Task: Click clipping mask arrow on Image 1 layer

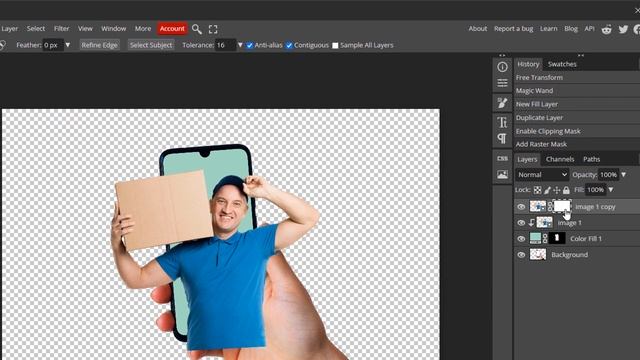Action: pyautogui.click(x=531, y=223)
